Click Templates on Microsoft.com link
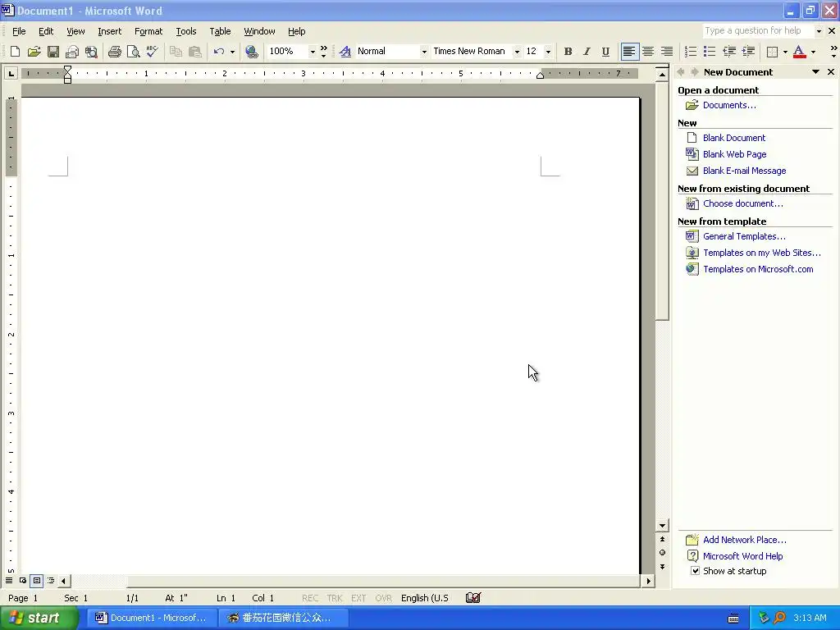The height and width of the screenshot is (630, 840). [x=758, y=269]
